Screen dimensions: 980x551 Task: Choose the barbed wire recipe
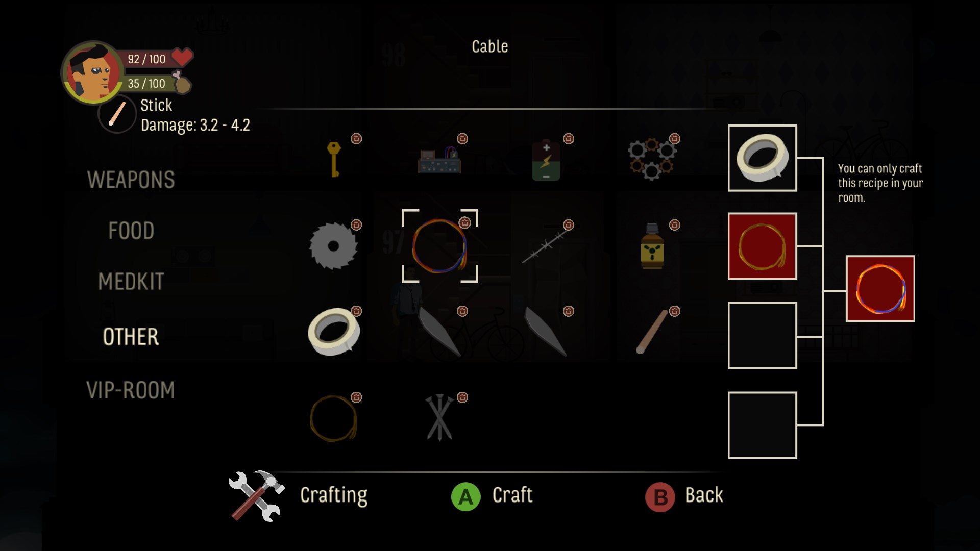(x=546, y=246)
